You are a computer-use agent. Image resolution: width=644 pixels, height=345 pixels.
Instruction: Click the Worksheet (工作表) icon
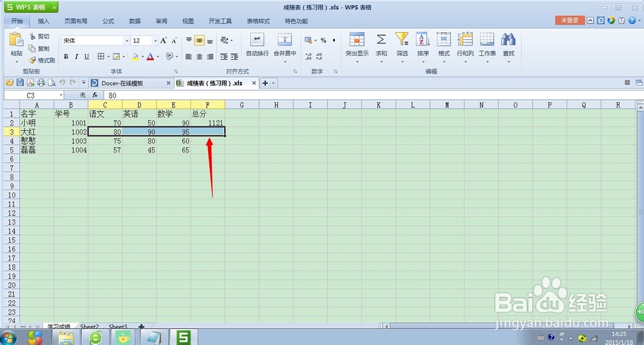click(487, 39)
